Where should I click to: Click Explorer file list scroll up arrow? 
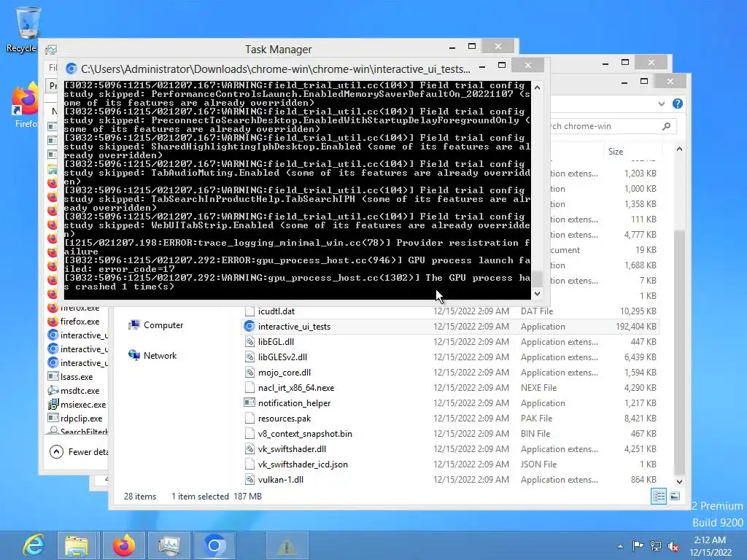coord(679,149)
